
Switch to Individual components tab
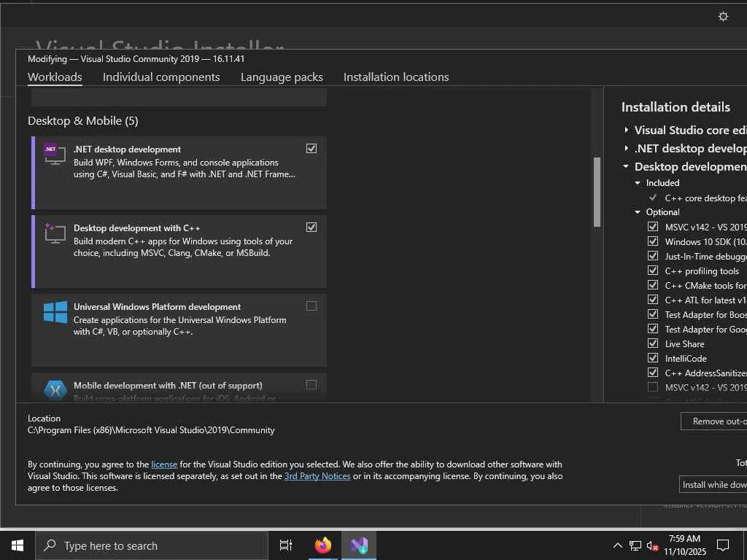tap(161, 77)
